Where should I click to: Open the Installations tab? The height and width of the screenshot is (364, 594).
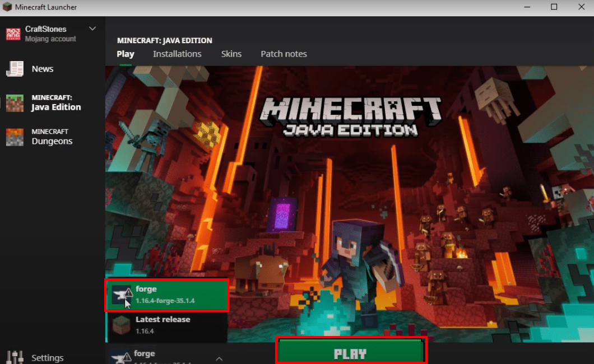click(x=177, y=54)
